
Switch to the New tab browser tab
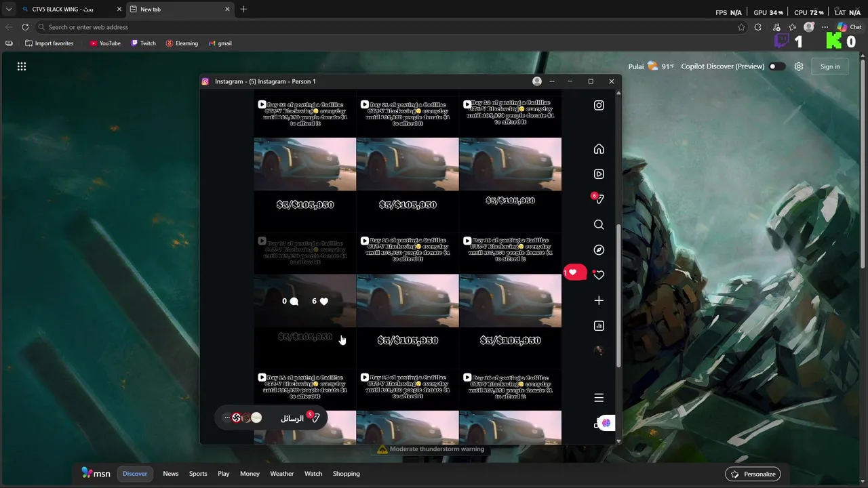pos(180,9)
